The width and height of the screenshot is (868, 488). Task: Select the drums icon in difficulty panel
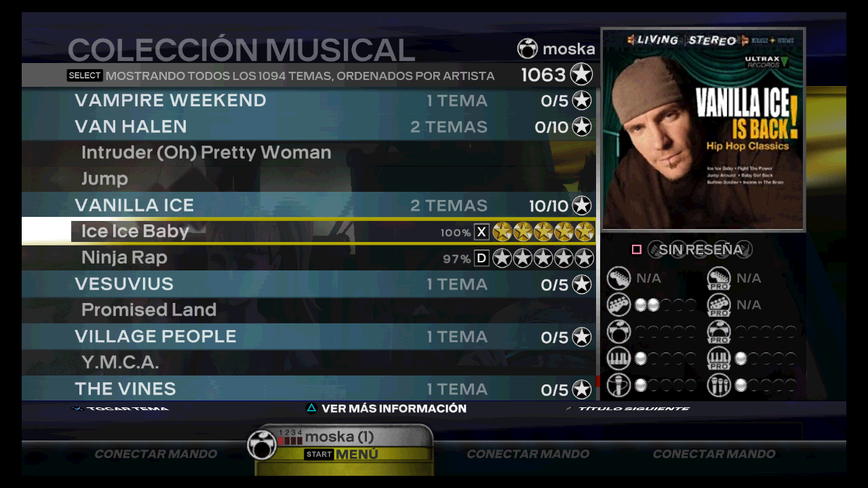618,332
